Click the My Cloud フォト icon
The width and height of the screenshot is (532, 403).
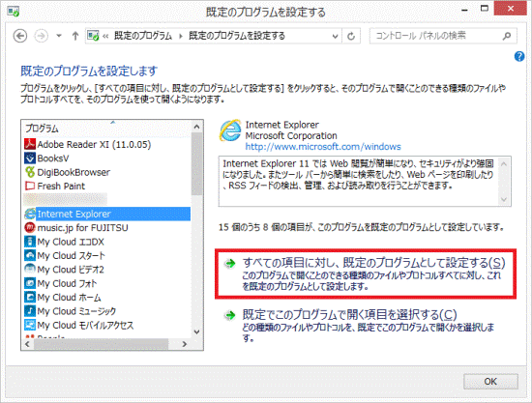(x=30, y=283)
